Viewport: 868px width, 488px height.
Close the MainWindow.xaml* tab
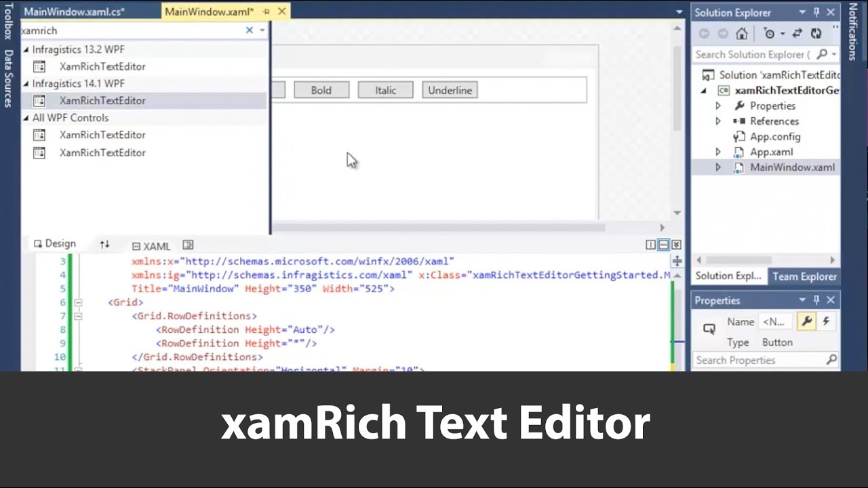point(282,12)
